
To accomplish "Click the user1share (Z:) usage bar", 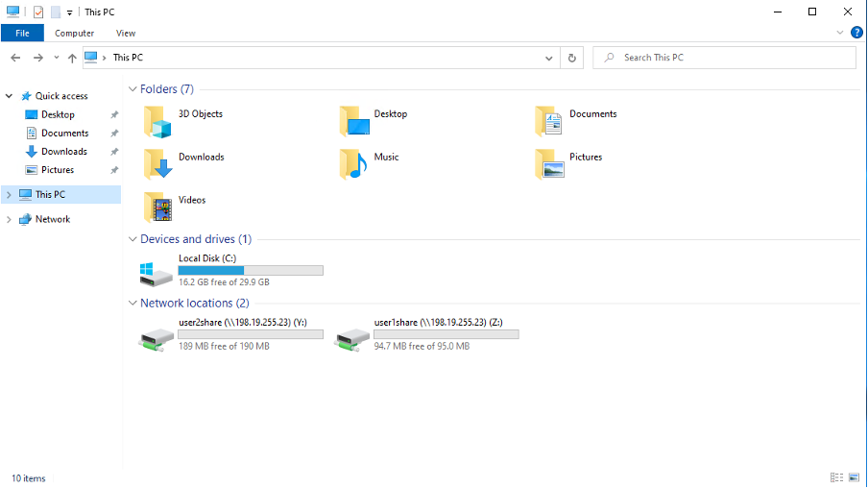I will 446,334.
